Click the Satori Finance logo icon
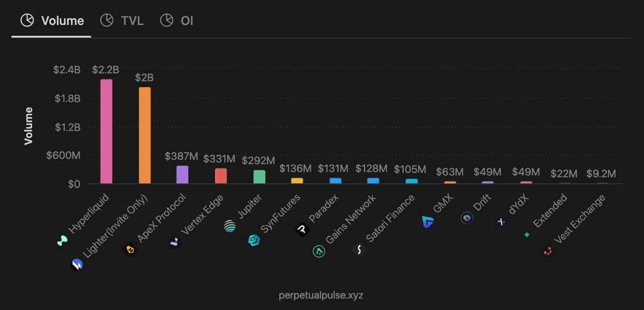 (x=359, y=249)
